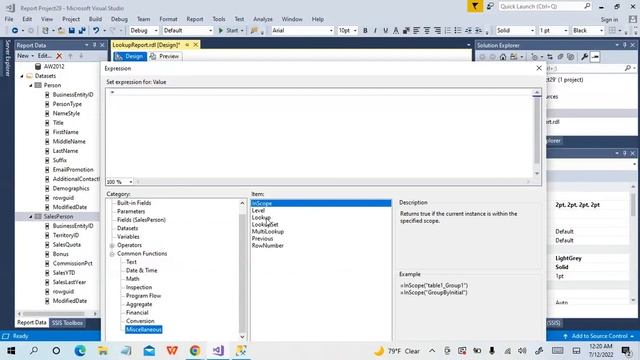
Task: Open the Analyze menu
Action: (x=263, y=19)
